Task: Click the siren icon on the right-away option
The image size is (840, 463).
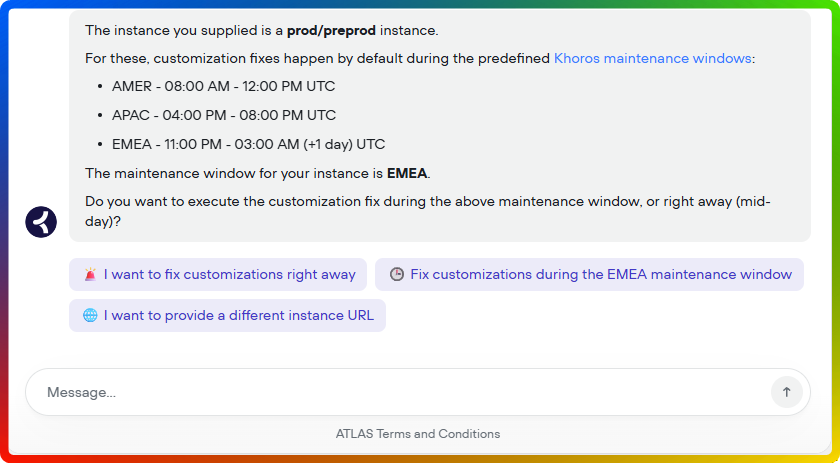Action: click(x=90, y=274)
